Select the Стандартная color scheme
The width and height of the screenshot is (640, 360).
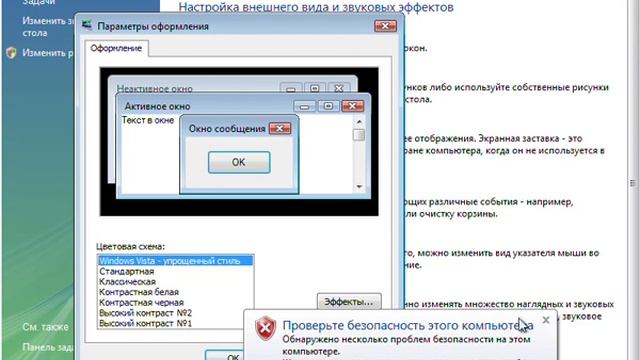point(127,271)
